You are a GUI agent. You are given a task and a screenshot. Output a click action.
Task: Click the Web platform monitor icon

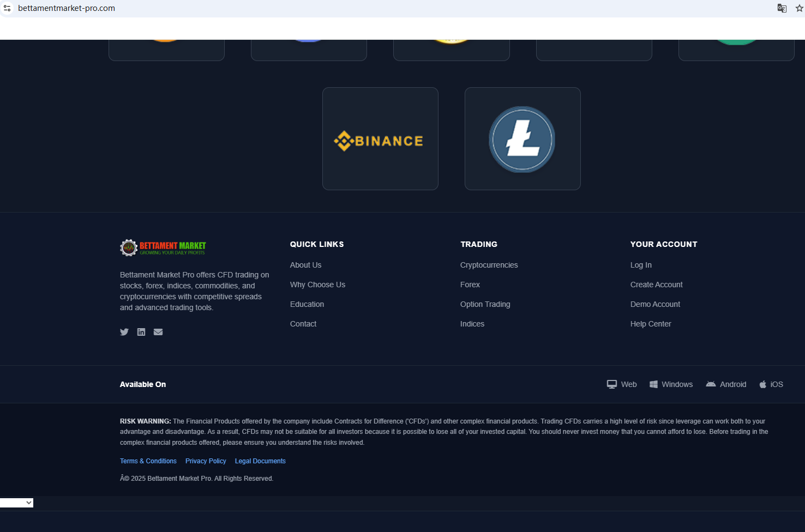[612, 384]
